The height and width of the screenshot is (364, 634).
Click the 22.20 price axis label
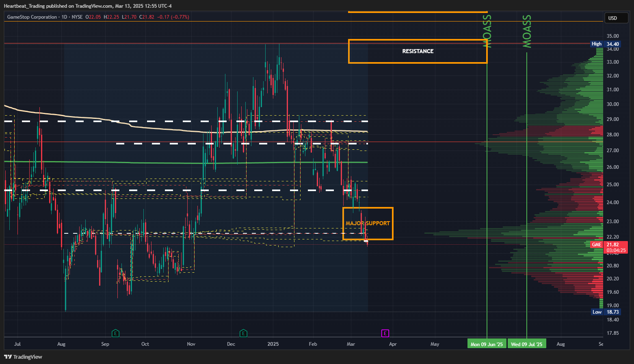[613, 237]
